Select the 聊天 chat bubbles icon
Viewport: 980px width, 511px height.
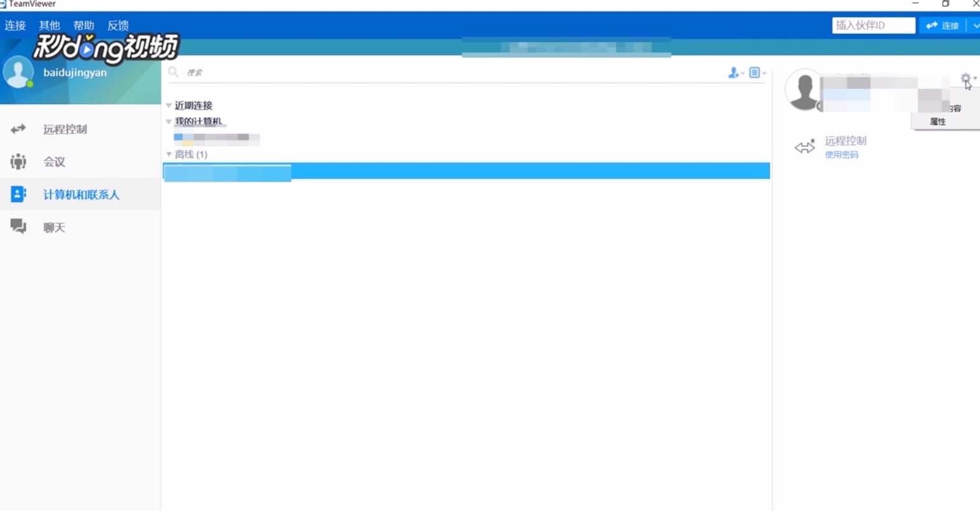click(x=18, y=226)
